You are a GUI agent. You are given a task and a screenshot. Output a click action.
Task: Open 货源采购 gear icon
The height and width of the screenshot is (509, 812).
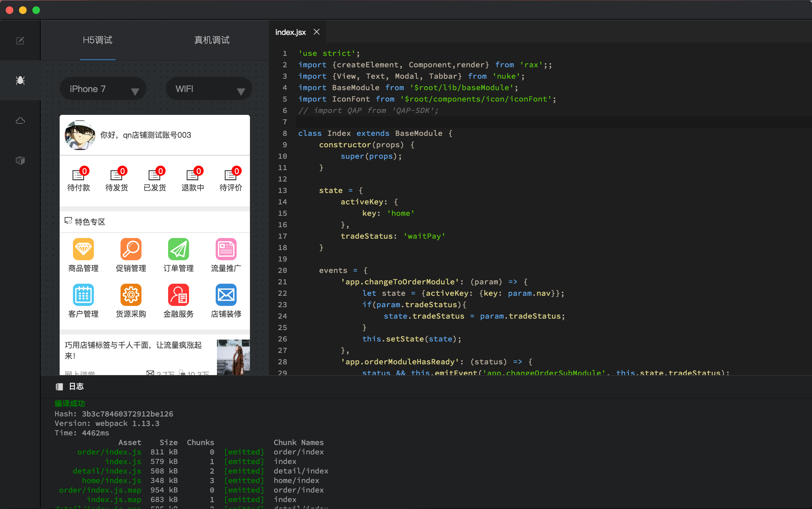point(131,295)
